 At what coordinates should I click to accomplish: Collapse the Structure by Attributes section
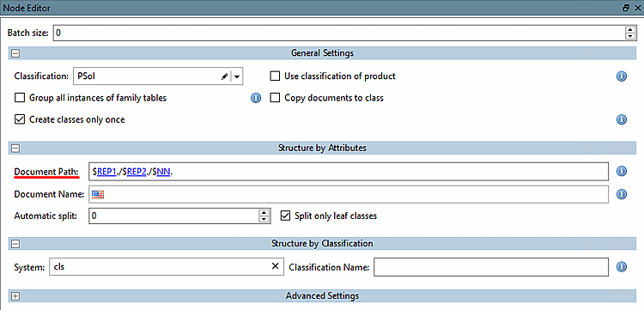pos(15,148)
